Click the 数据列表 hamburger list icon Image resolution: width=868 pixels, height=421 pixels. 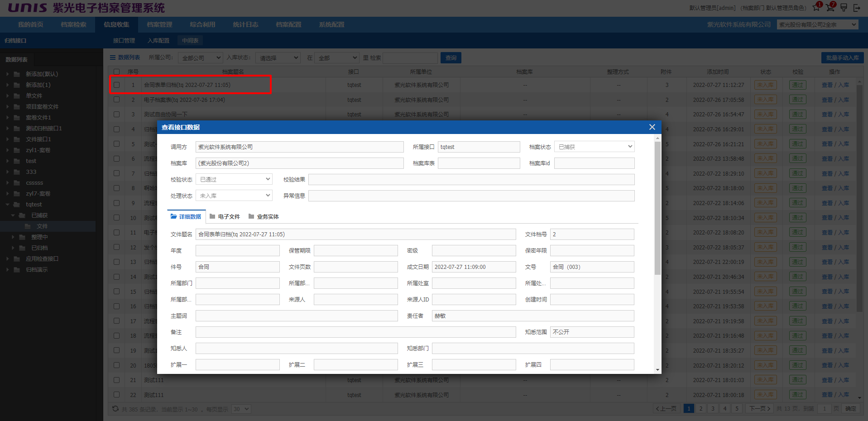(113, 57)
